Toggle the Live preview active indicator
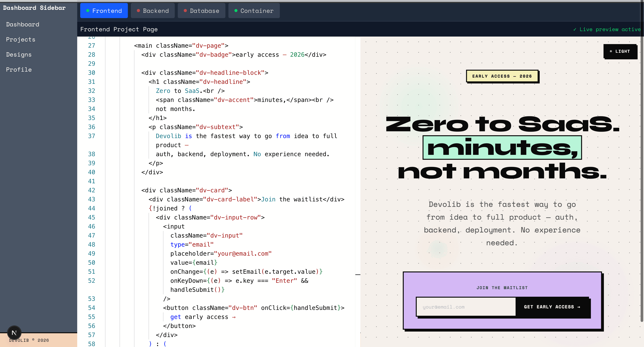The height and width of the screenshot is (347, 644). click(x=606, y=29)
